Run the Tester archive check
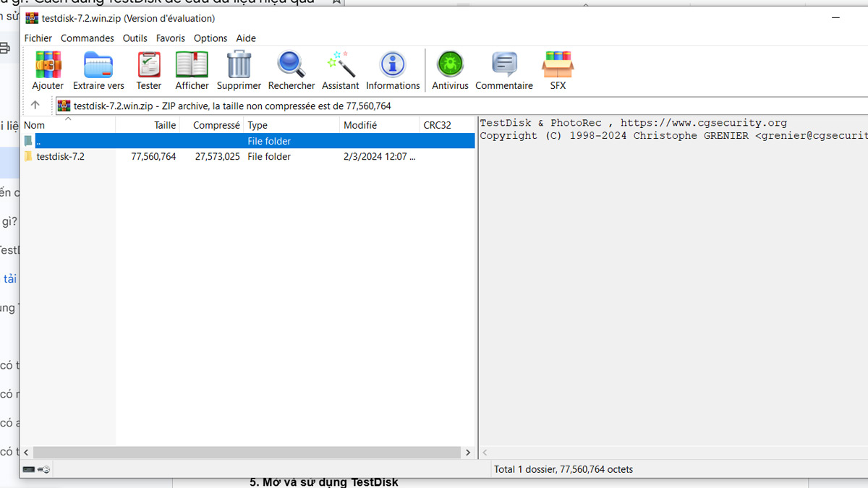 click(149, 70)
